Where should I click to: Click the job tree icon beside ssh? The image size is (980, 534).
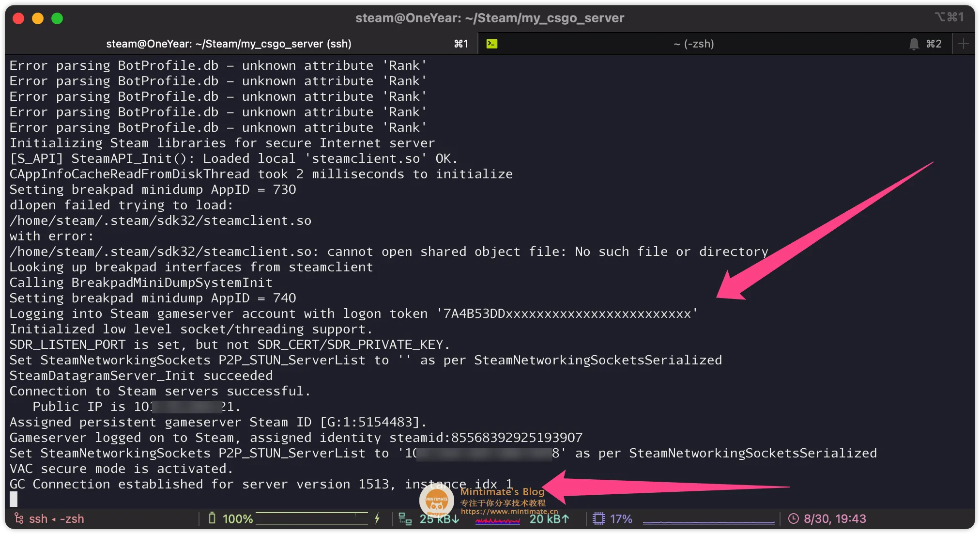pyautogui.click(x=19, y=518)
